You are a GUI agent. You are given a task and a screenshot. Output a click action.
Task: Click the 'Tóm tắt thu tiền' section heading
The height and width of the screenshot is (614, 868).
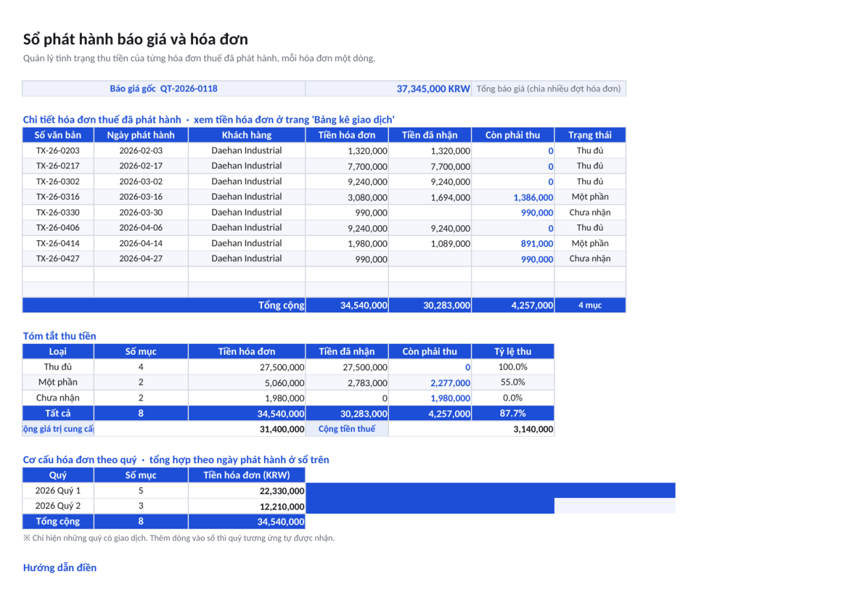[x=59, y=336]
